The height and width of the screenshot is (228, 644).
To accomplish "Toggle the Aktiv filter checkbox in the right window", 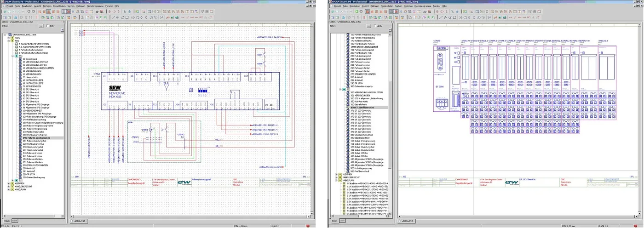I will coord(375,26).
